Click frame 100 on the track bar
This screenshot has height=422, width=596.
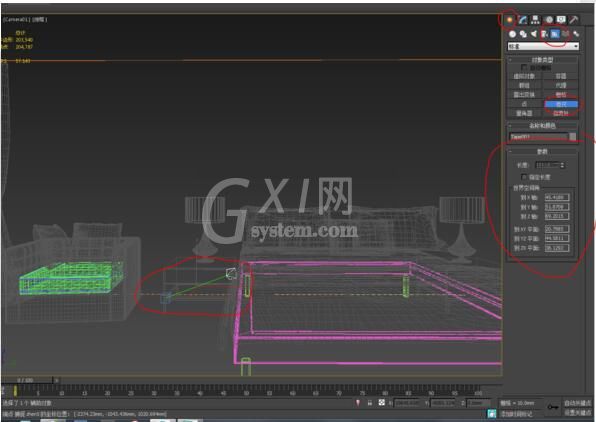(478, 393)
